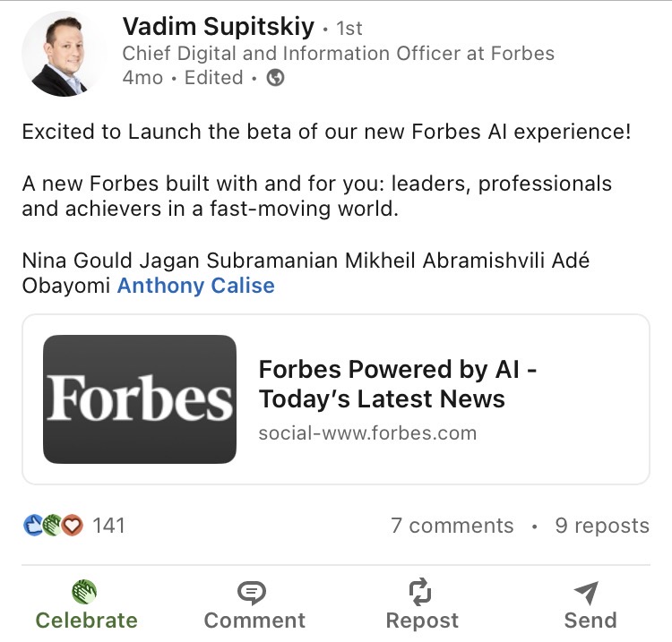Screen dimensions: 672x642
Task: View the 9 reposts list
Action: [x=602, y=526]
